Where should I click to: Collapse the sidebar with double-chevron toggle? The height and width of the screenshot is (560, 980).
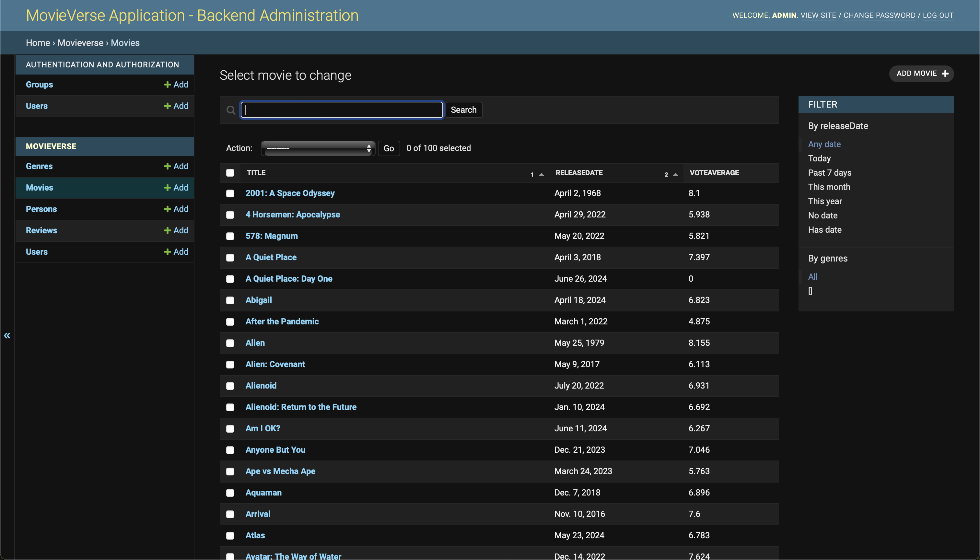click(7, 335)
